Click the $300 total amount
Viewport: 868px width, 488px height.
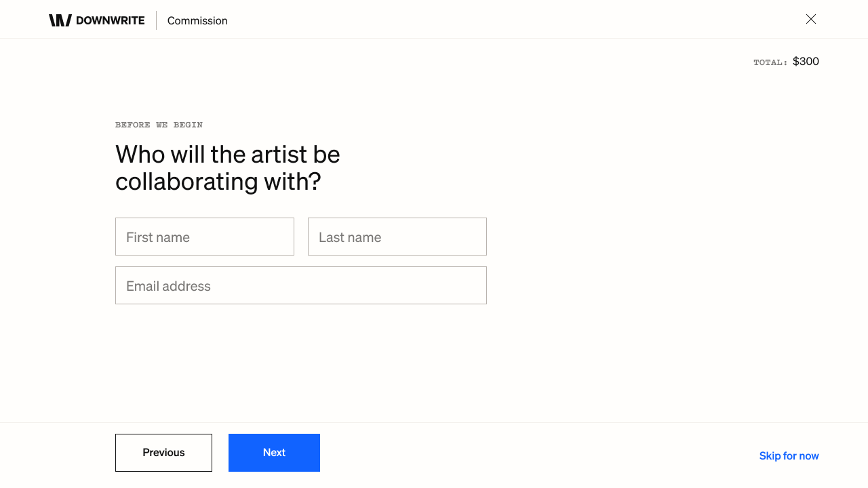point(806,61)
